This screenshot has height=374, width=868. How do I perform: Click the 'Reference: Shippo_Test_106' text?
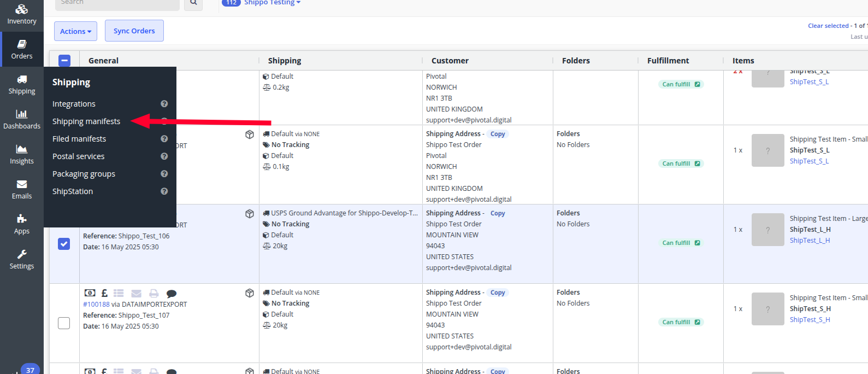(x=126, y=236)
